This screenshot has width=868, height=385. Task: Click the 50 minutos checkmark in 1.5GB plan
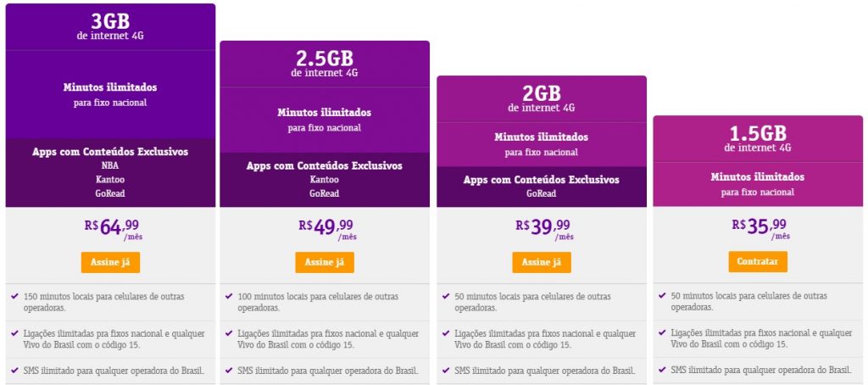(662, 296)
